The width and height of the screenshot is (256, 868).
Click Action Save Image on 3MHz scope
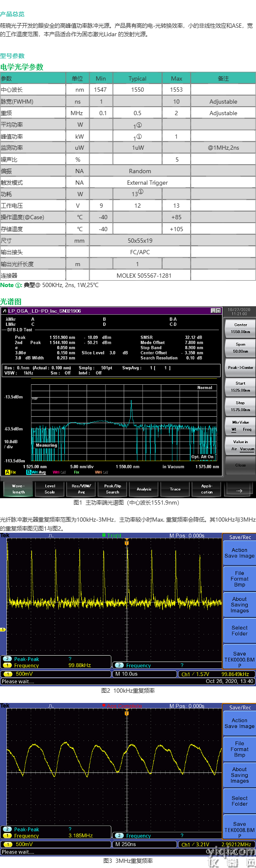[239, 723]
